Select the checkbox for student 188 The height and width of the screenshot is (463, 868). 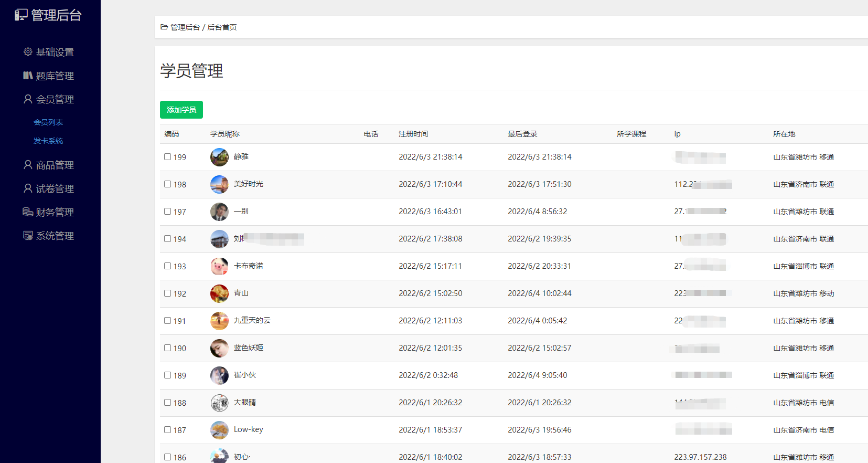pyautogui.click(x=168, y=403)
